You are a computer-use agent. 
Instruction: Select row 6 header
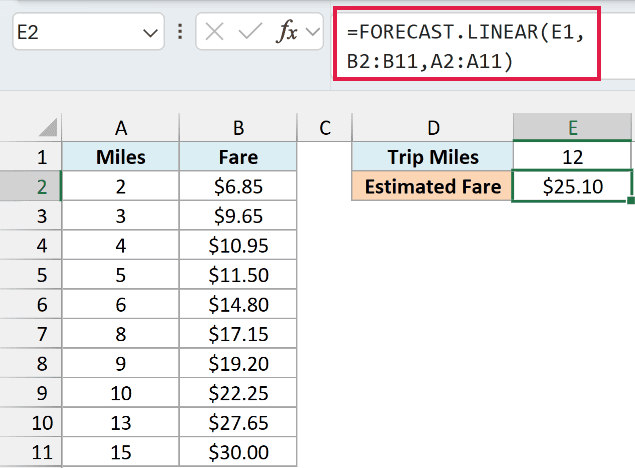tap(31, 304)
